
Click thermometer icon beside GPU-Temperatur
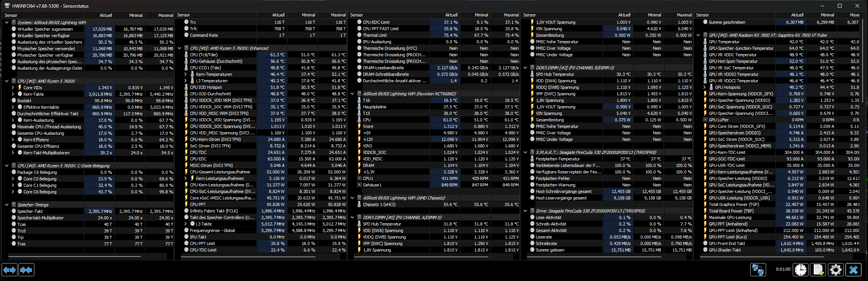(x=705, y=42)
